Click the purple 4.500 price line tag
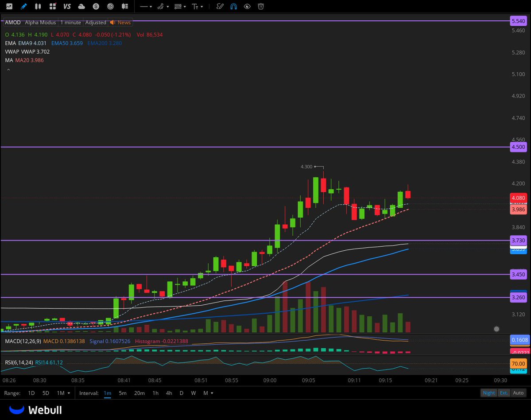The width and height of the screenshot is (531, 420). [x=518, y=147]
